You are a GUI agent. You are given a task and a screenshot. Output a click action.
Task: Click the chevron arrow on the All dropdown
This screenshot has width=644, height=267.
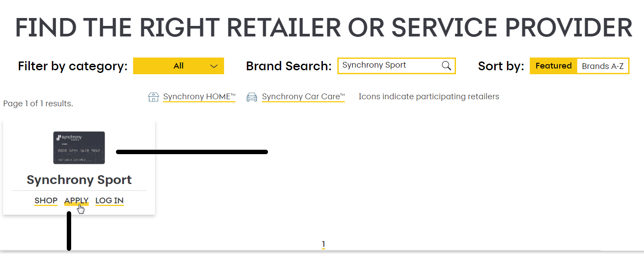[214, 66]
